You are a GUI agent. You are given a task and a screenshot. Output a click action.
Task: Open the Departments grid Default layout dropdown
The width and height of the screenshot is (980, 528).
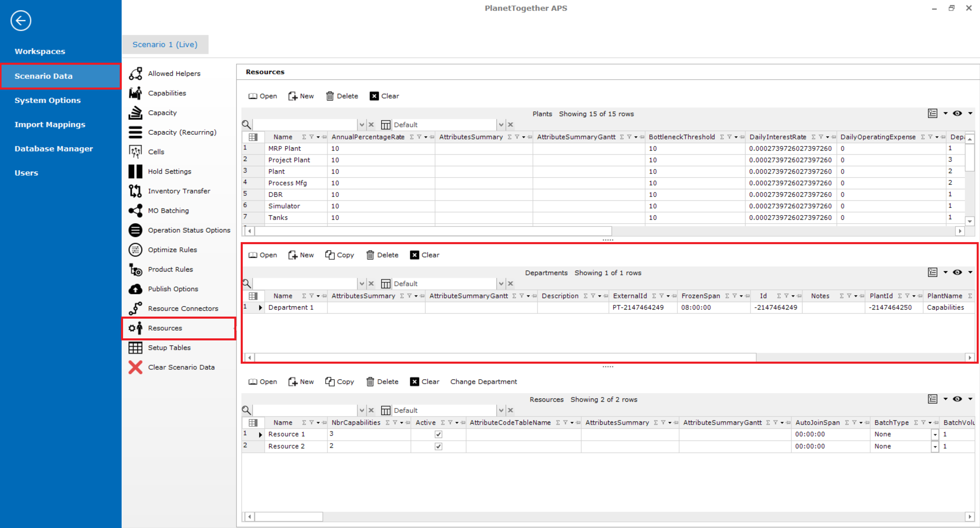tap(501, 284)
